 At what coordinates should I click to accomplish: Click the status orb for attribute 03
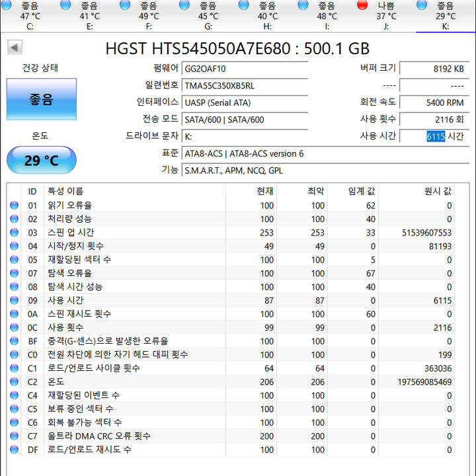15,232
